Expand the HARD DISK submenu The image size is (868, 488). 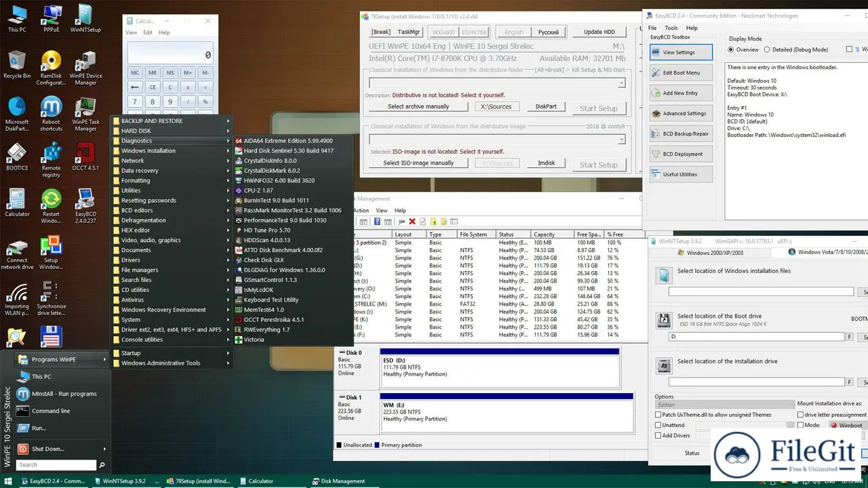(x=172, y=131)
